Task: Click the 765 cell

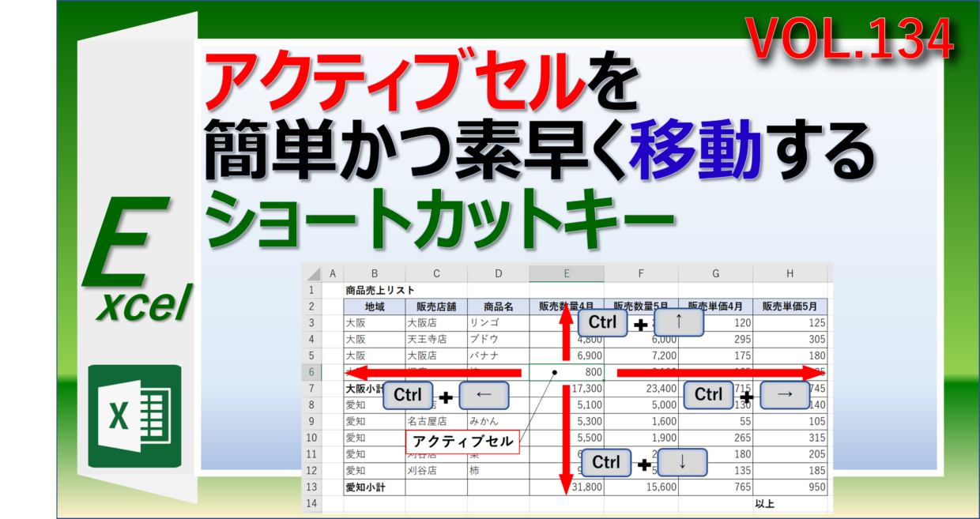Action: (x=715, y=487)
